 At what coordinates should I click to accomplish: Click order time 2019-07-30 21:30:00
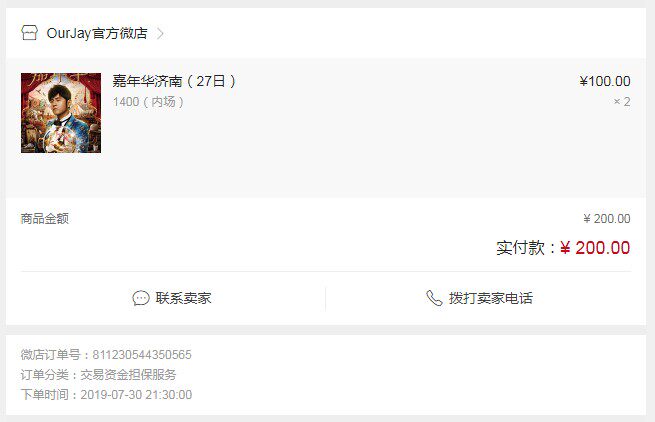coord(136,395)
